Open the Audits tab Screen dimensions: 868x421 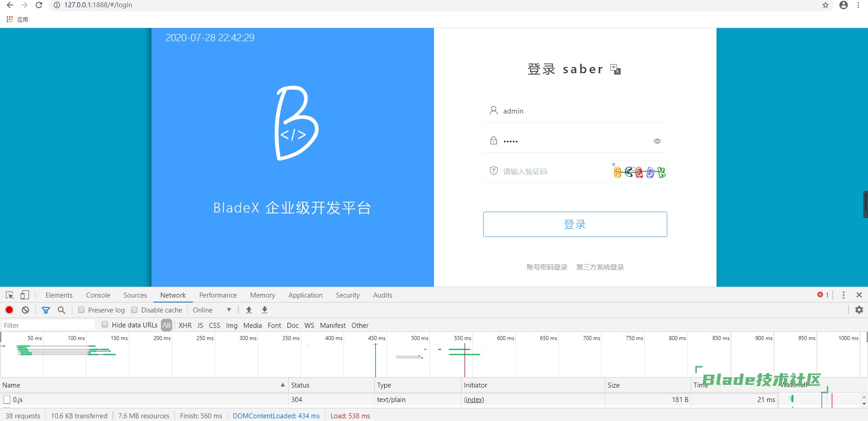click(x=383, y=295)
